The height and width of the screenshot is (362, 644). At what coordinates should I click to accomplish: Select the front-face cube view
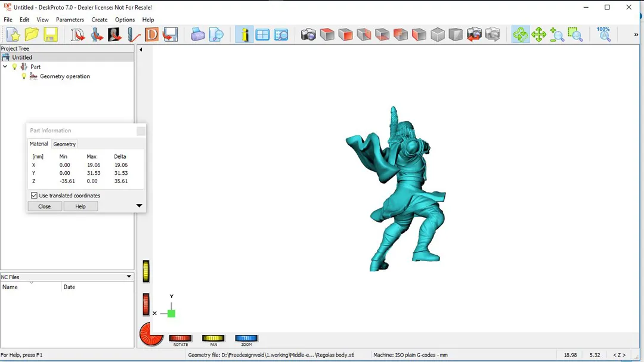coord(345,35)
